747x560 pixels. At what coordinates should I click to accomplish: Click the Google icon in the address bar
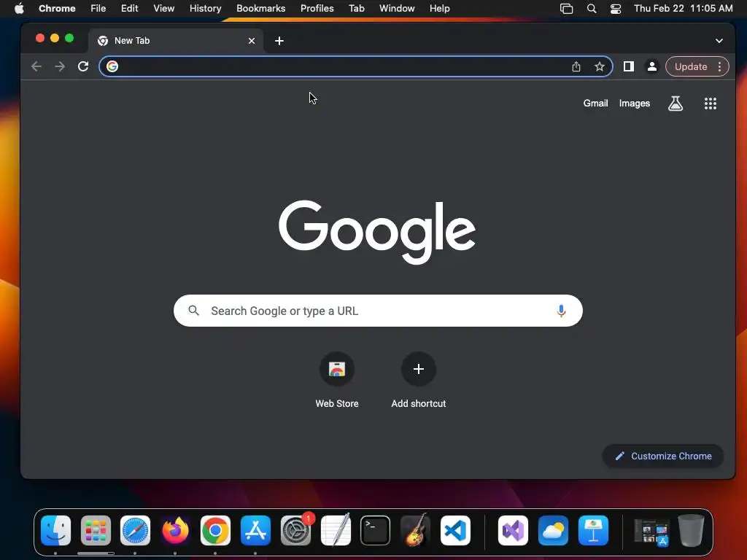click(x=112, y=66)
